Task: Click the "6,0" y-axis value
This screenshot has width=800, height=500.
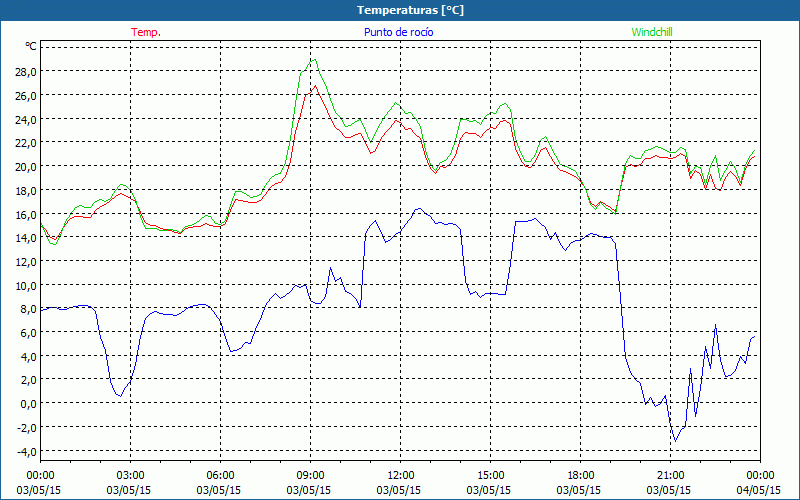Action: 29,333
